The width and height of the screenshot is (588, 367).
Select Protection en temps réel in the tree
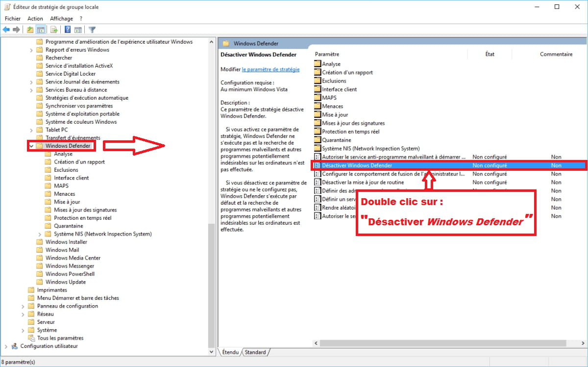(82, 218)
